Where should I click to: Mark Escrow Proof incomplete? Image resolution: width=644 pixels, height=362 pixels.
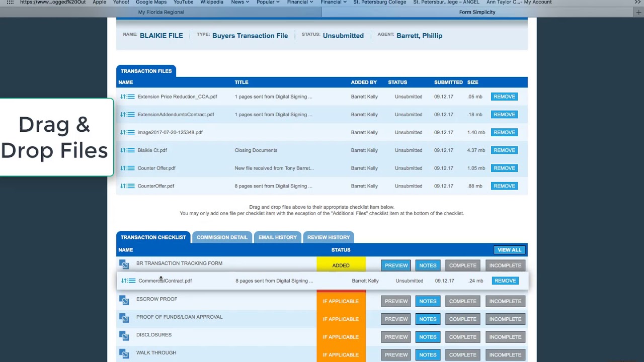(505, 301)
